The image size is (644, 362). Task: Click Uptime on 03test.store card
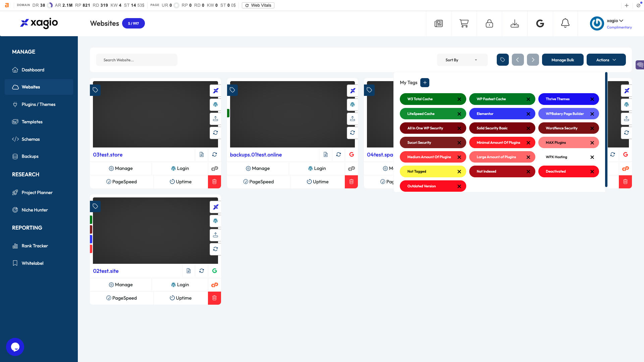(181, 182)
